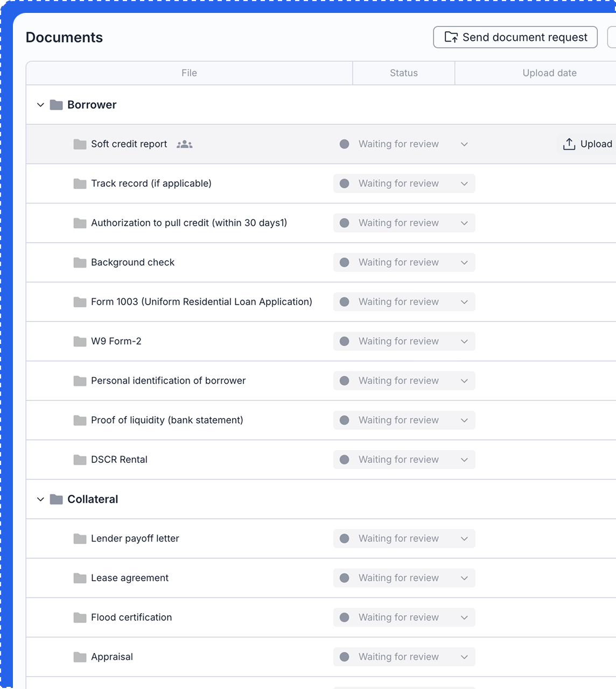Click the shared users icon beside Soft credit report
616x689 pixels.
[184, 144]
